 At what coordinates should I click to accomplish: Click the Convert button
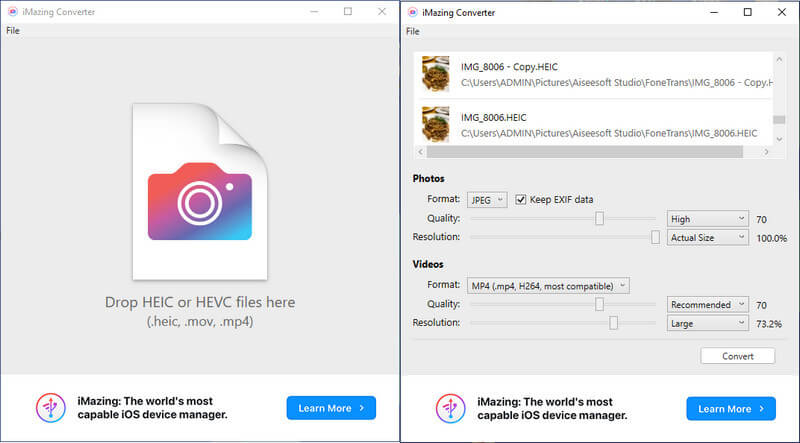pos(738,356)
